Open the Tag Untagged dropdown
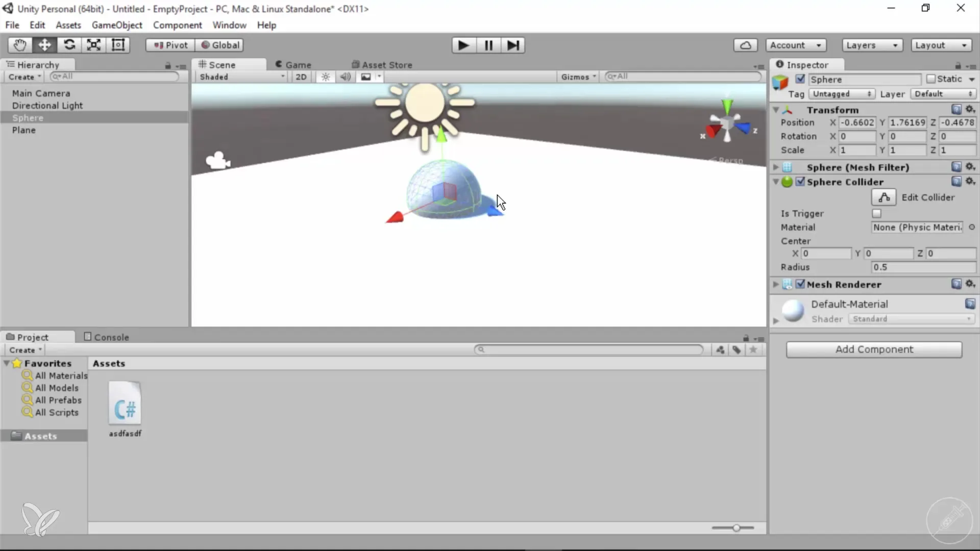 point(842,94)
